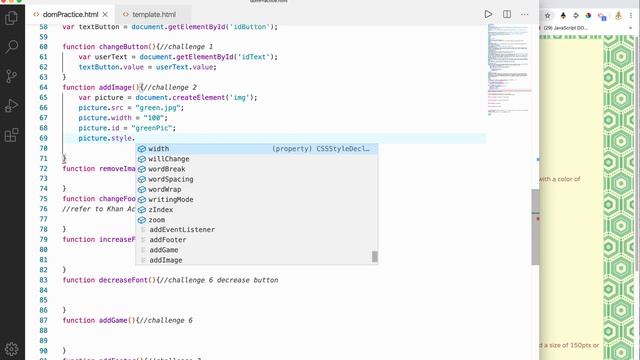Click the "greenPic" string in code
The height and width of the screenshot is (360, 640).
coord(153,128)
